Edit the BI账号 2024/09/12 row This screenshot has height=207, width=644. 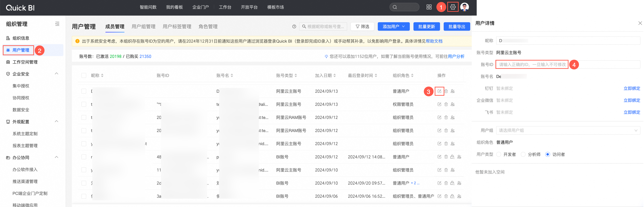[439, 157]
